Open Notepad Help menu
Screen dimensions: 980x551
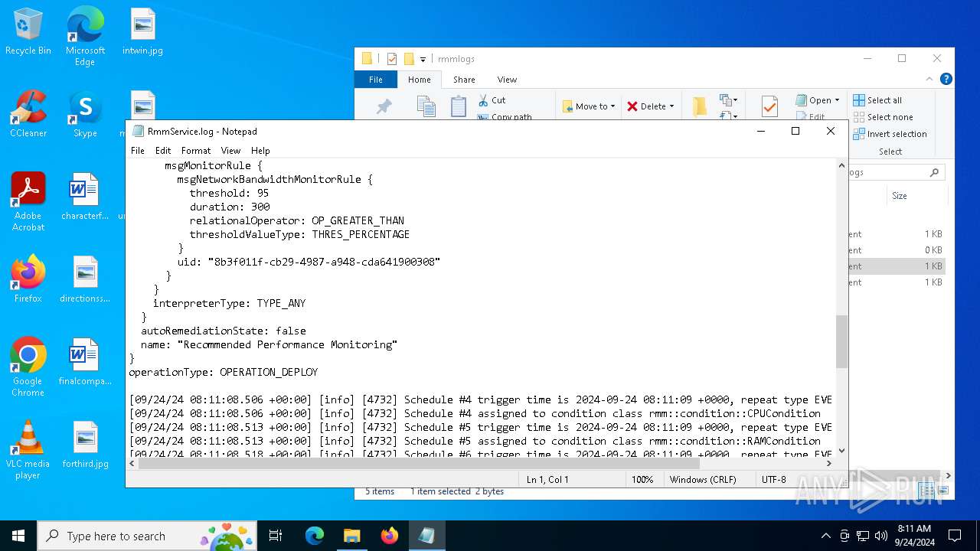(x=260, y=151)
